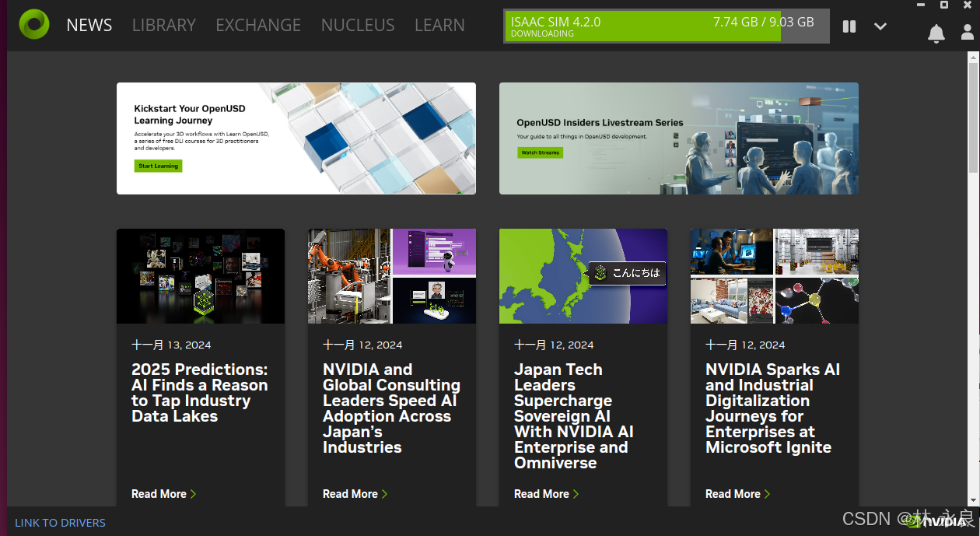Click the 'Japan Tech Leaders Supercharge Sovereign AI' headline
Viewport: 980px width, 536px height.
574,416
